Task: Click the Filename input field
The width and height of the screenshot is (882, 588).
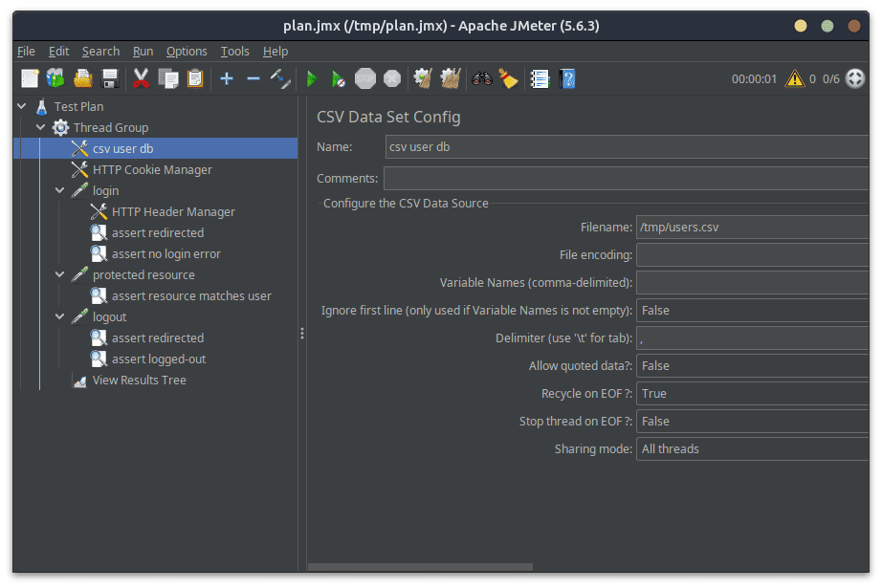Action: [753, 227]
